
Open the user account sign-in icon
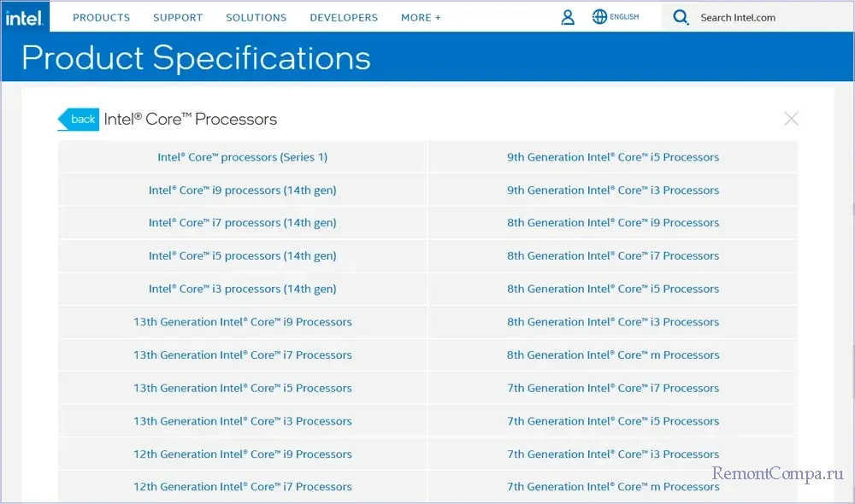[568, 17]
